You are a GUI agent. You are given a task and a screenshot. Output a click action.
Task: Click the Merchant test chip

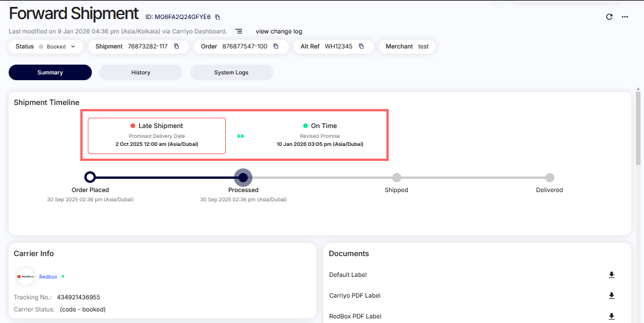tap(407, 46)
